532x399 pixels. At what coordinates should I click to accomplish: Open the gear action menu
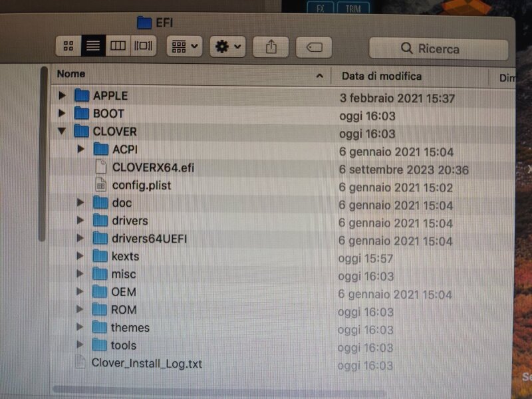227,47
